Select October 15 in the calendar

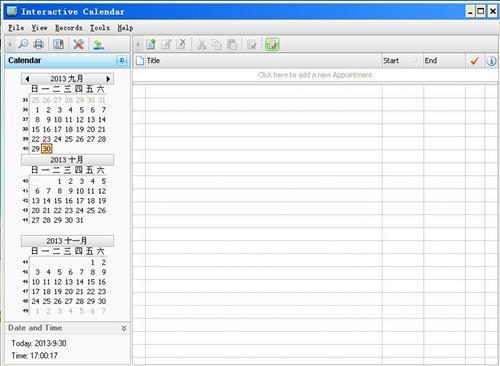[x=58, y=201]
